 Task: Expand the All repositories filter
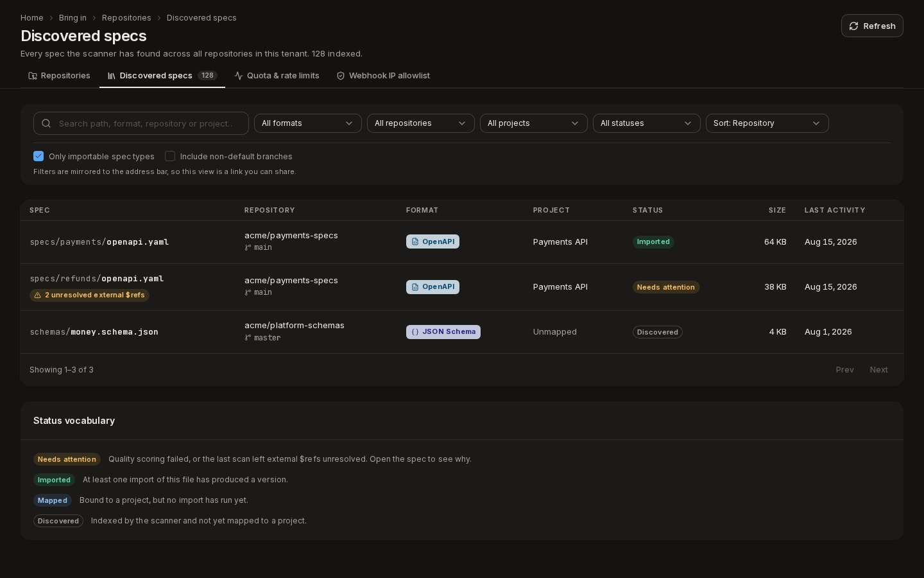pyautogui.click(x=421, y=123)
